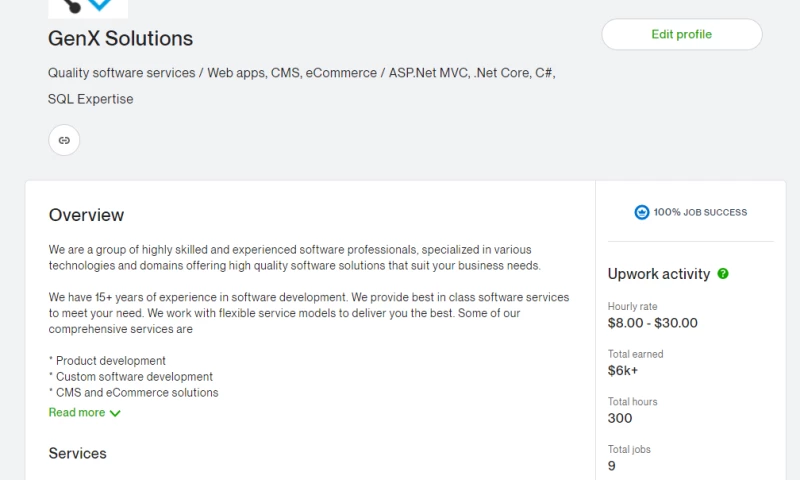Click the Total jobs count of 9

point(612,466)
